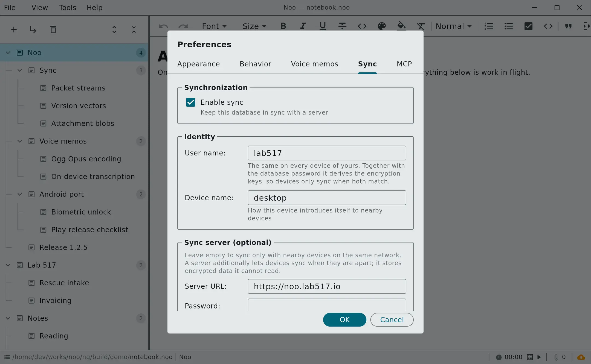Clear text formatting
This screenshot has width=591, height=364.
pyautogui.click(x=421, y=26)
